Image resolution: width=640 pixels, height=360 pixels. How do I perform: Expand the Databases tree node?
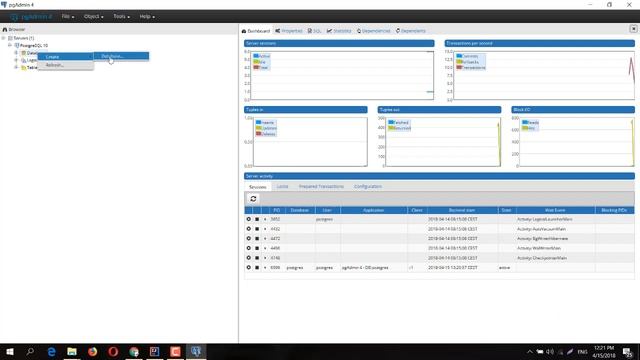coord(16,53)
